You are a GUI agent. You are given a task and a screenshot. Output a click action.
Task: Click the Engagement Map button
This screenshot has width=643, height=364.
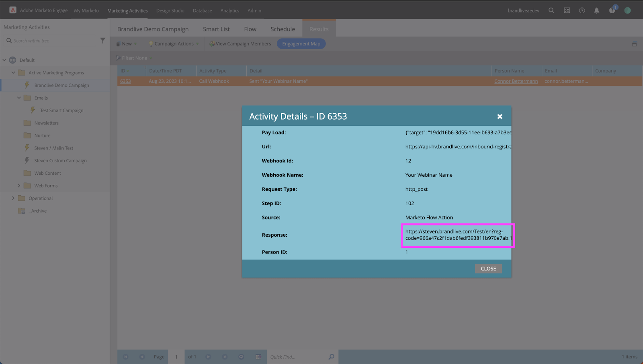[301, 44]
